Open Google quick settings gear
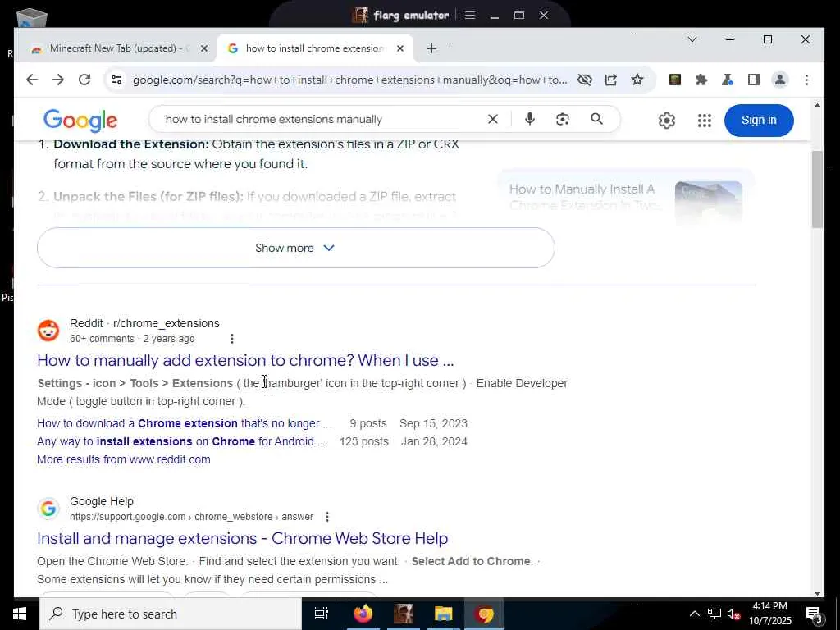 pos(666,120)
